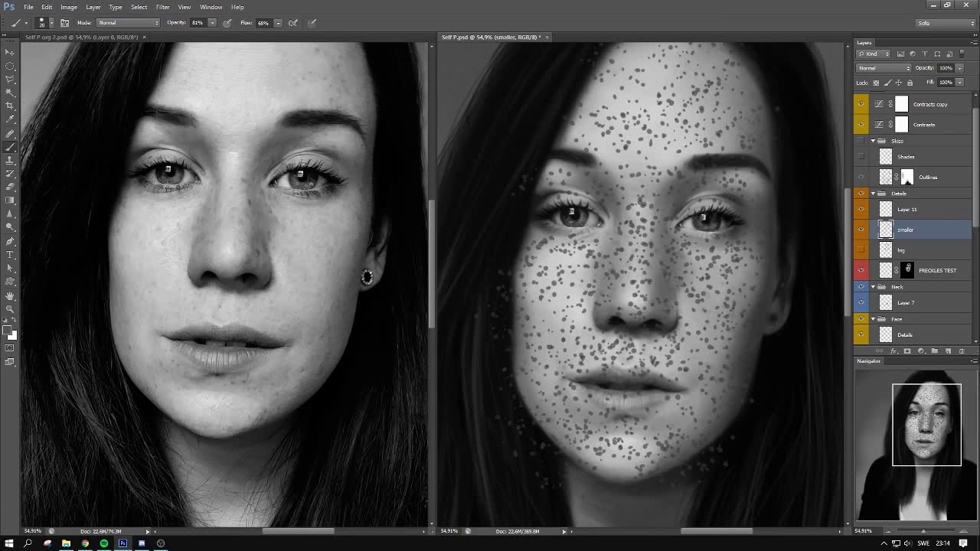
Task: Collapse the Neck group
Action: click(x=873, y=287)
